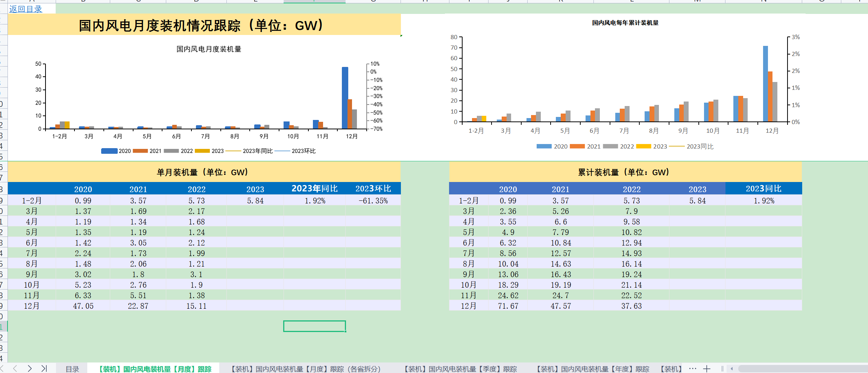Select the main title 国内风电月度装机情况跟踪 cell
This screenshot has height=373, width=868.
(204, 25)
